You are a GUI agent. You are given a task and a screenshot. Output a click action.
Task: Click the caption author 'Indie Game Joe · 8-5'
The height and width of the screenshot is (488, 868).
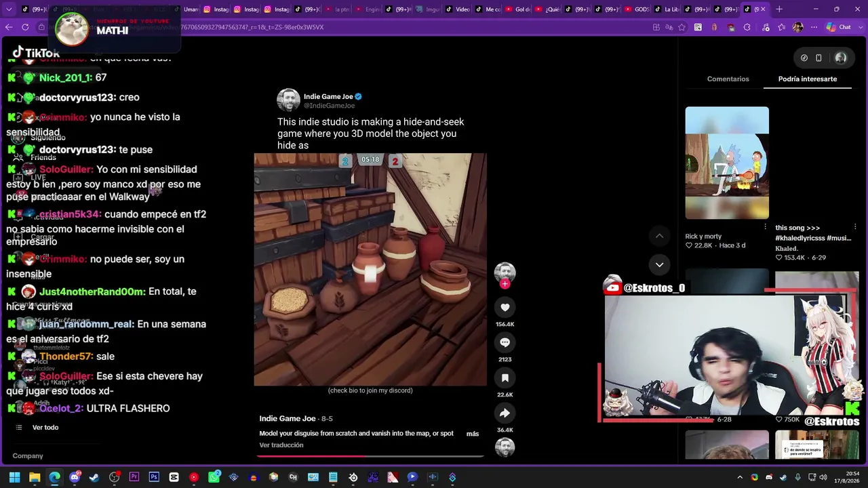[x=296, y=419]
